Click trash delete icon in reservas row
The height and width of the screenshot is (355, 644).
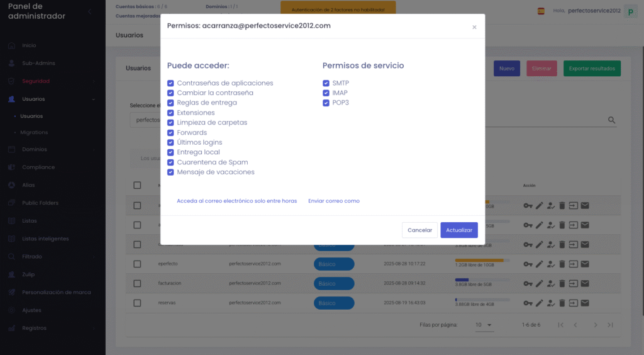562,303
